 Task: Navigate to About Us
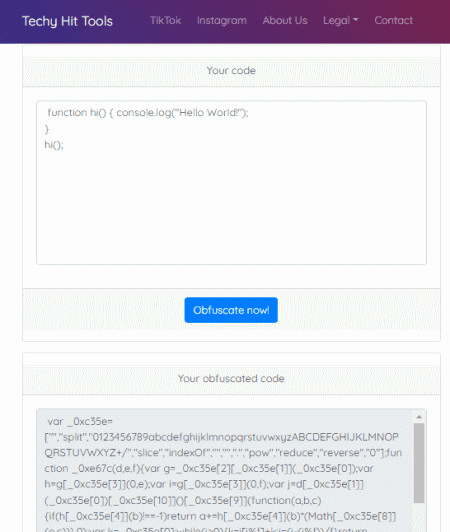coord(285,20)
